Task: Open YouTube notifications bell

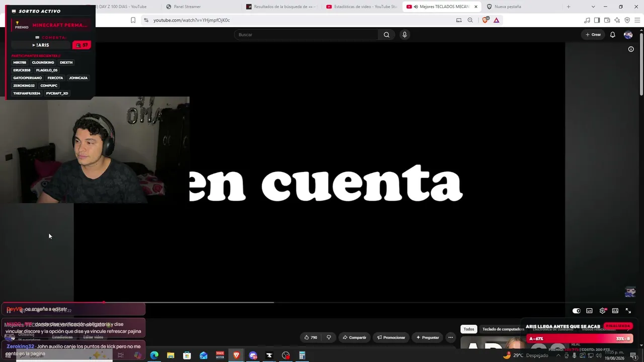Action: point(612,35)
